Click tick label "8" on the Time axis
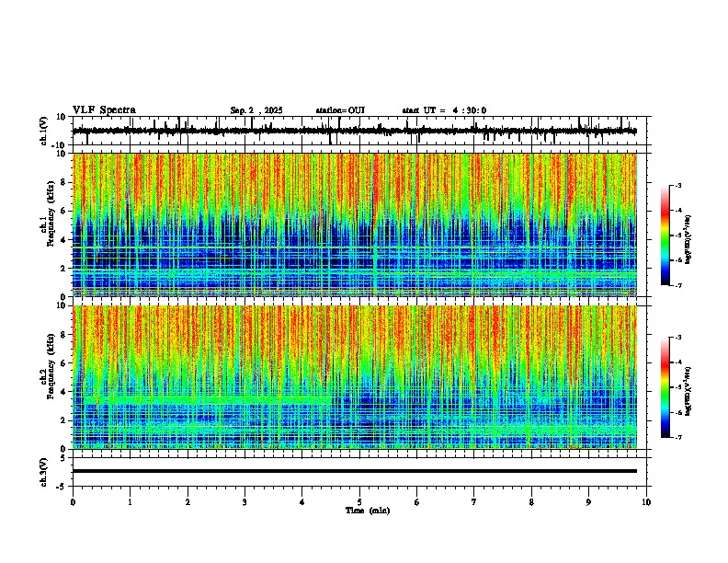 pyautogui.click(x=531, y=502)
